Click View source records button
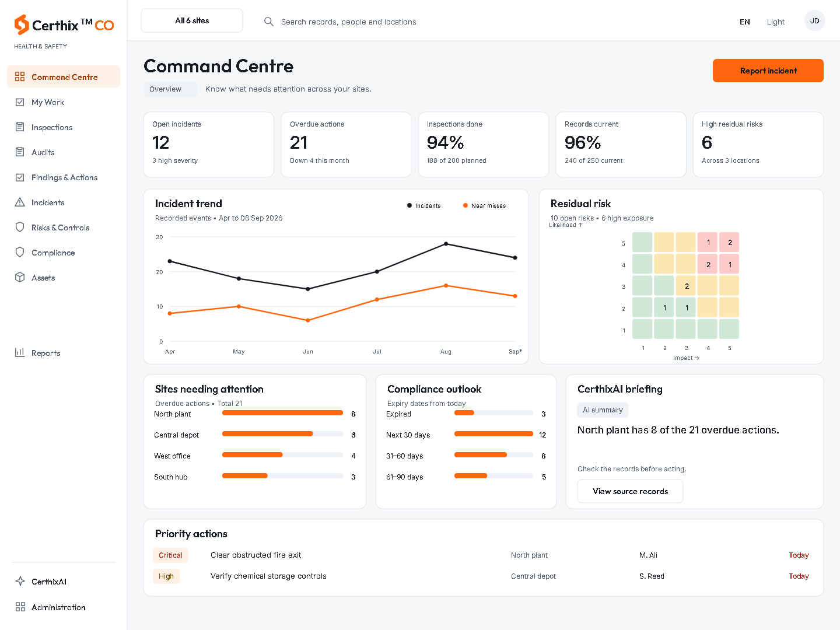Screen dimensions: 840x630 630,491
